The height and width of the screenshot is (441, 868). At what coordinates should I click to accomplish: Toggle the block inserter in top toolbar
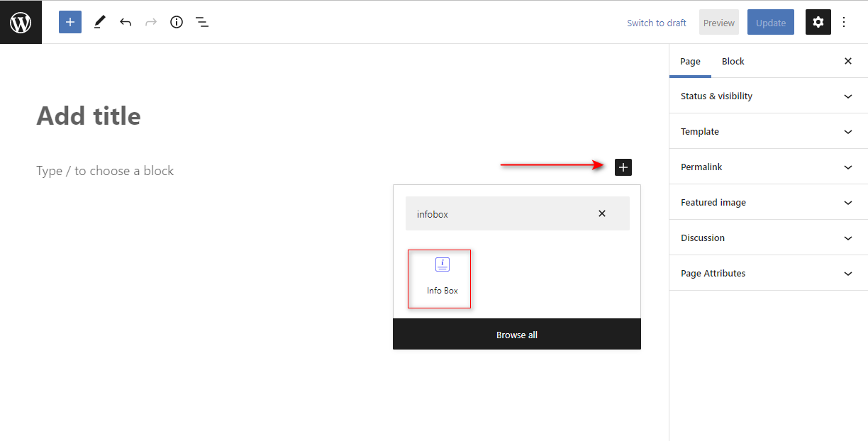pos(70,22)
